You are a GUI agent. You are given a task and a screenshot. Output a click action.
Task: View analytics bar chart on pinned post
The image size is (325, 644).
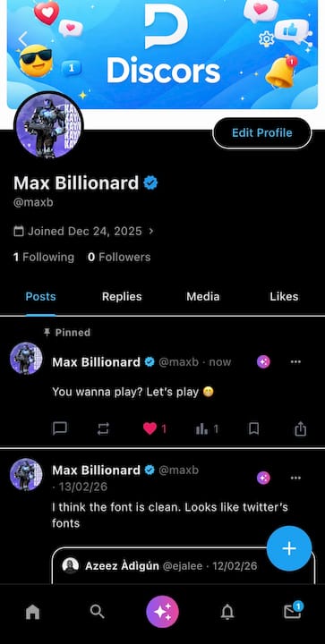click(207, 429)
